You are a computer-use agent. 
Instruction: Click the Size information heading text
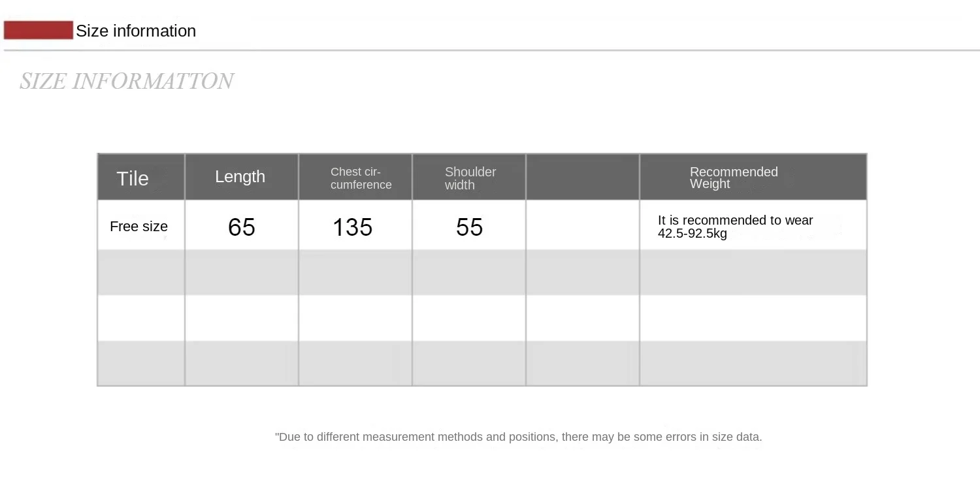[x=136, y=31]
